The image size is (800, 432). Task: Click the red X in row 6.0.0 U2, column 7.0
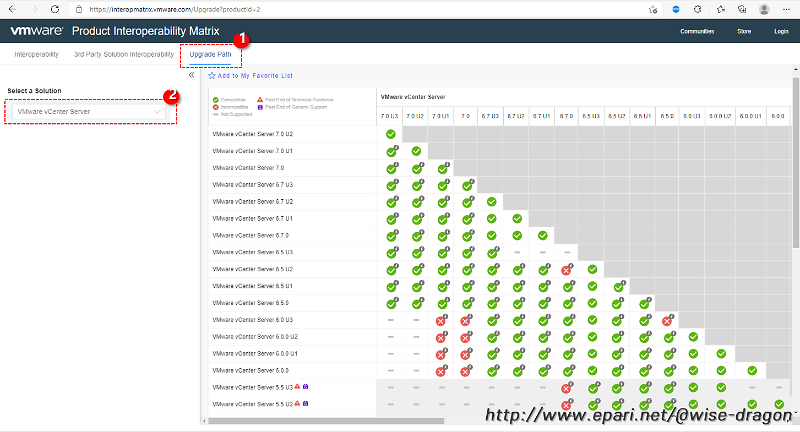click(x=465, y=337)
